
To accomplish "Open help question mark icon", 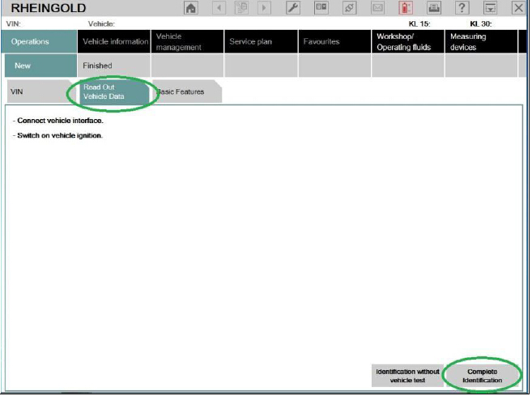I will pos(462,8).
